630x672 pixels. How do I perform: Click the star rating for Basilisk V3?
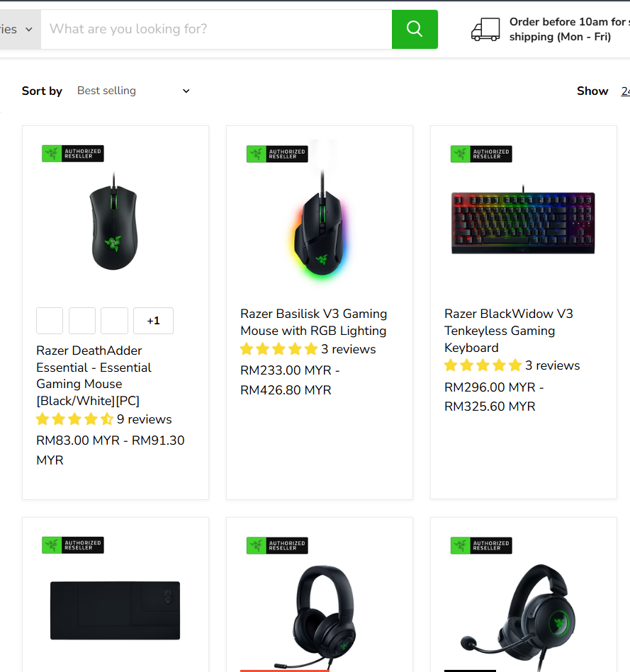pyautogui.click(x=279, y=349)
